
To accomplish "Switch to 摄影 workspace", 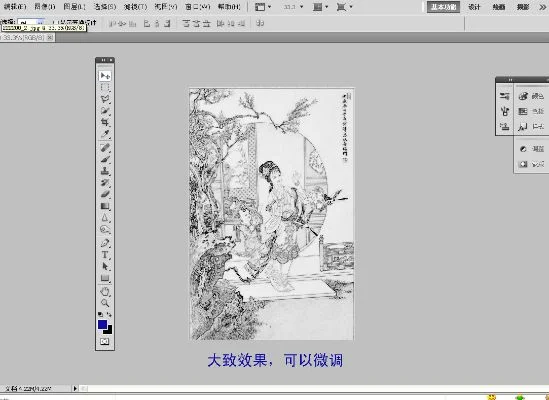I will [x=523, y=7].
